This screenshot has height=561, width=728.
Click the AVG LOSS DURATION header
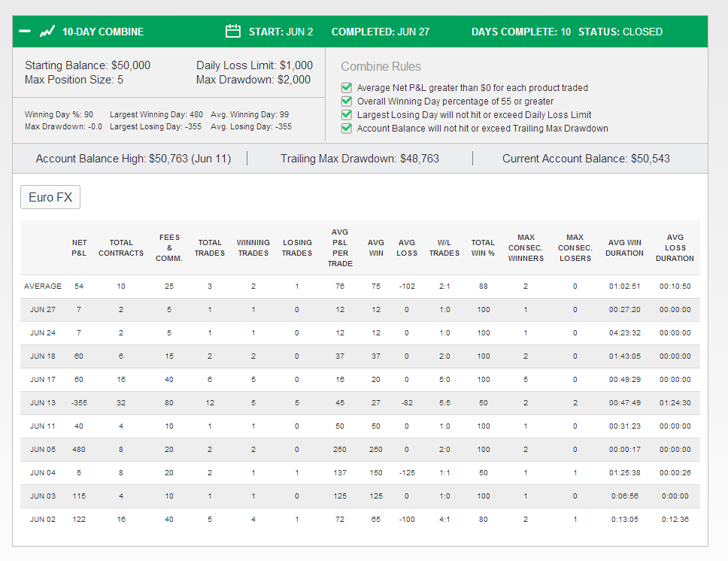[675, 247]
